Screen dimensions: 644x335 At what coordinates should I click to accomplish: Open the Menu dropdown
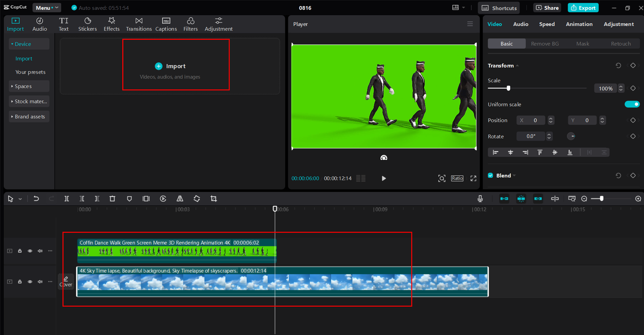(x=47, y=8)
